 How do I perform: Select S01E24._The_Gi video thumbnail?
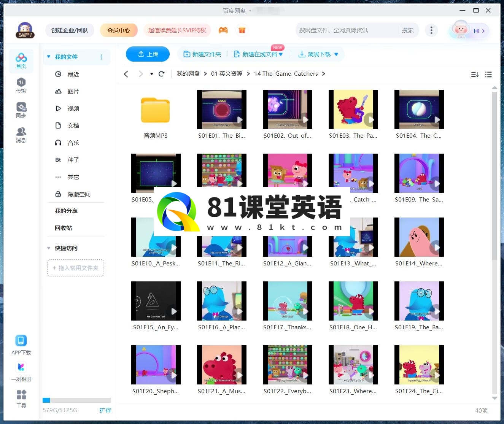419,365
